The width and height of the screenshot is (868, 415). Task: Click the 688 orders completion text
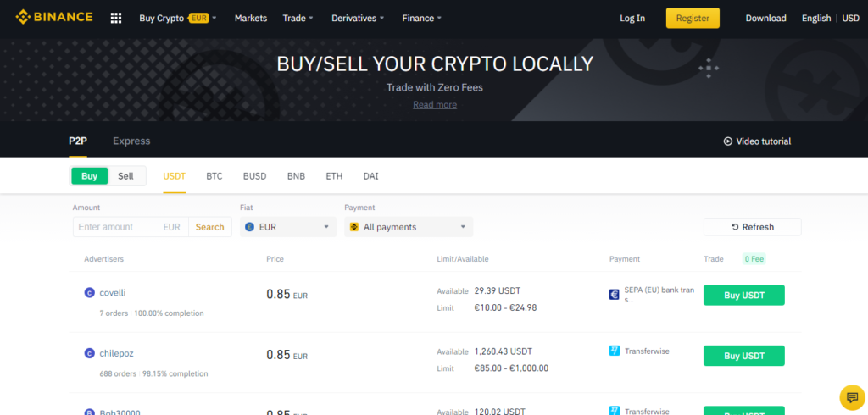tap(154, 373)
